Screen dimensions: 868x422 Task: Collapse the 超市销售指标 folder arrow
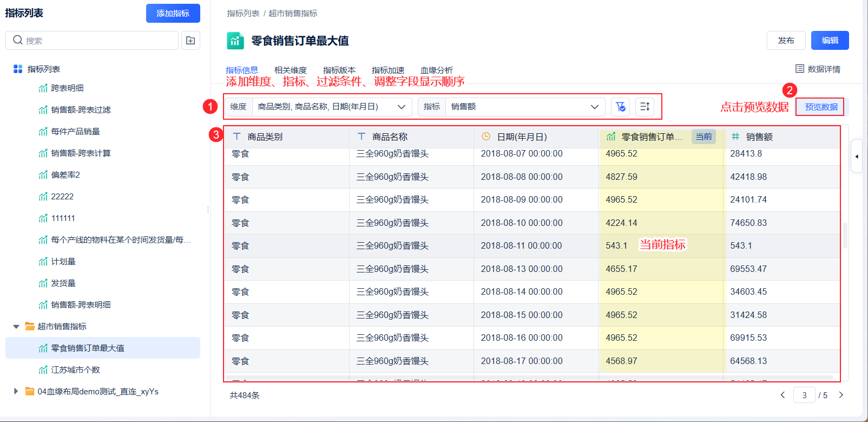coord(16,327)
